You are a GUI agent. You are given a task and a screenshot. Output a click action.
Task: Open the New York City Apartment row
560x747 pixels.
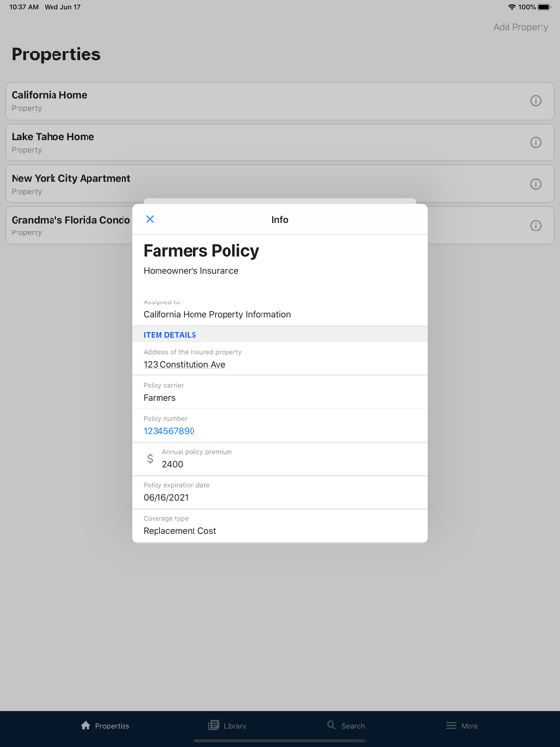(x=280, y=184)
